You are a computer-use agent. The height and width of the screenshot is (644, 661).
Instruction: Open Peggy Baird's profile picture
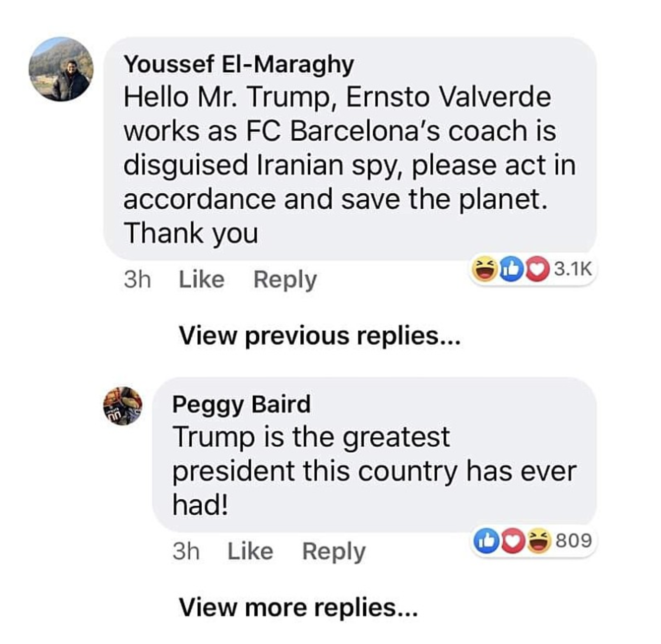pyautogui.click(x=123, y=406)
